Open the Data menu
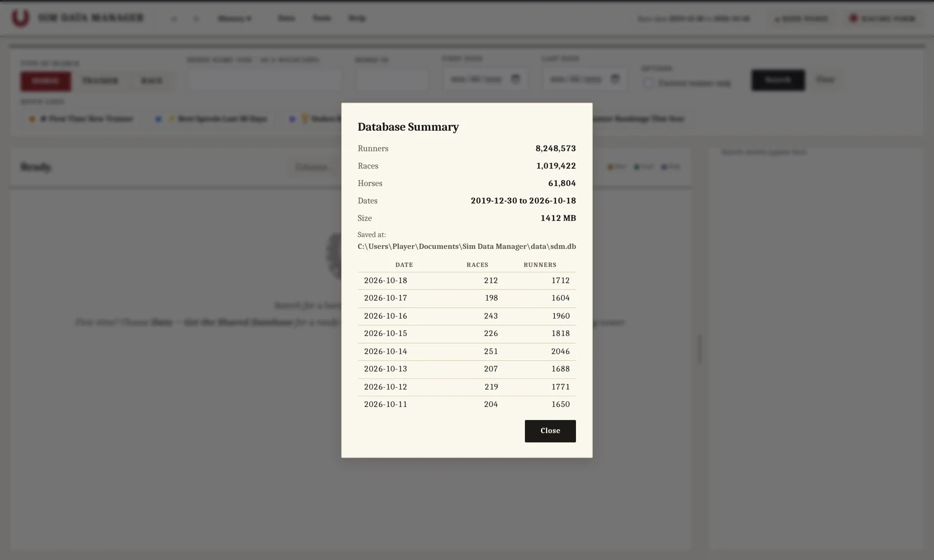 point(286,18)
